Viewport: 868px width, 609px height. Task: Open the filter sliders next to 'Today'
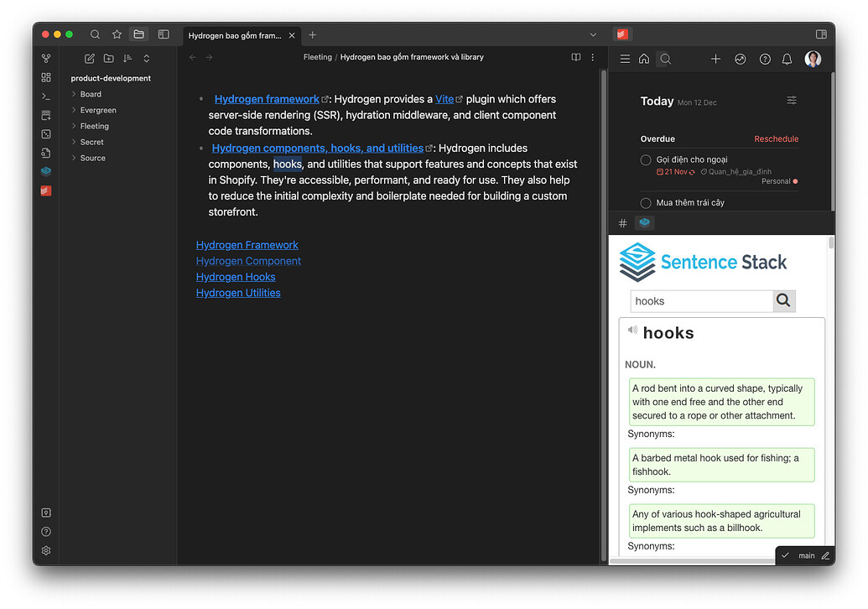[x=792, y=100]
